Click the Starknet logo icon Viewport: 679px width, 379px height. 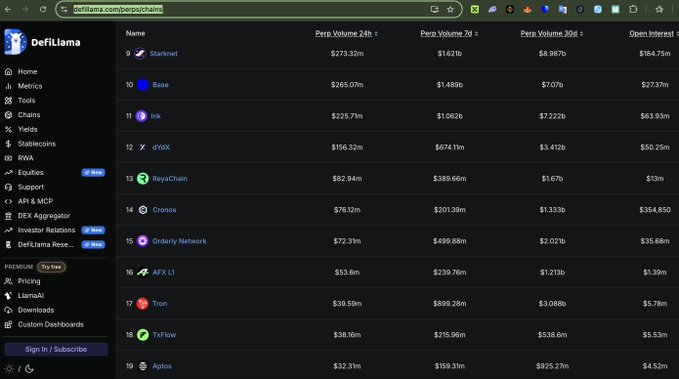(140, 54)
